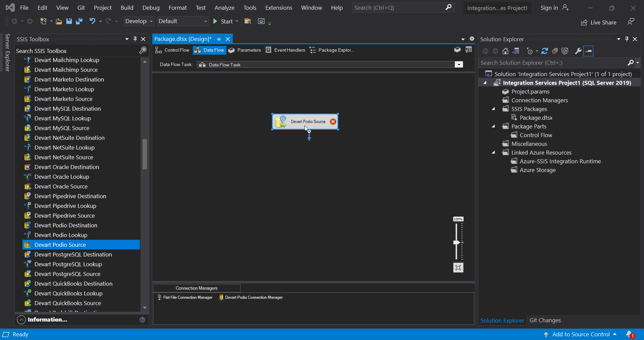This screenshot has height=340, width=644.
Task: Click Add to Source Control
Action: (581, 334)
